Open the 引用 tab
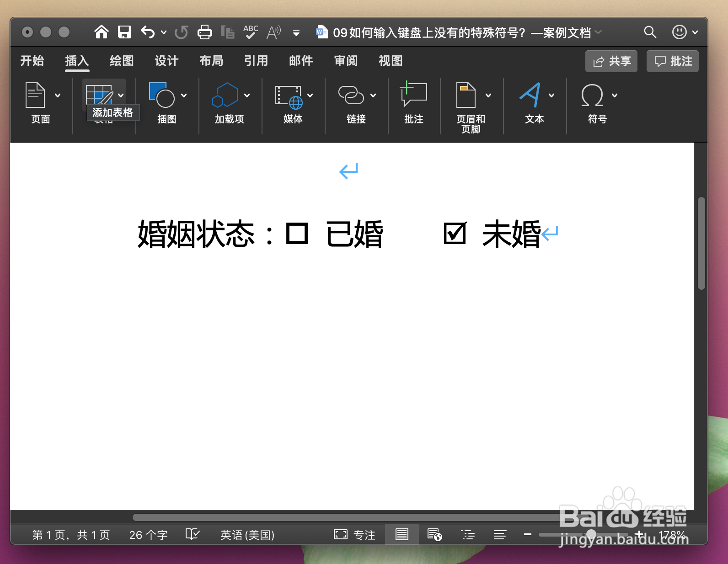Screen dimensions: 728x564 coord(256,61)
